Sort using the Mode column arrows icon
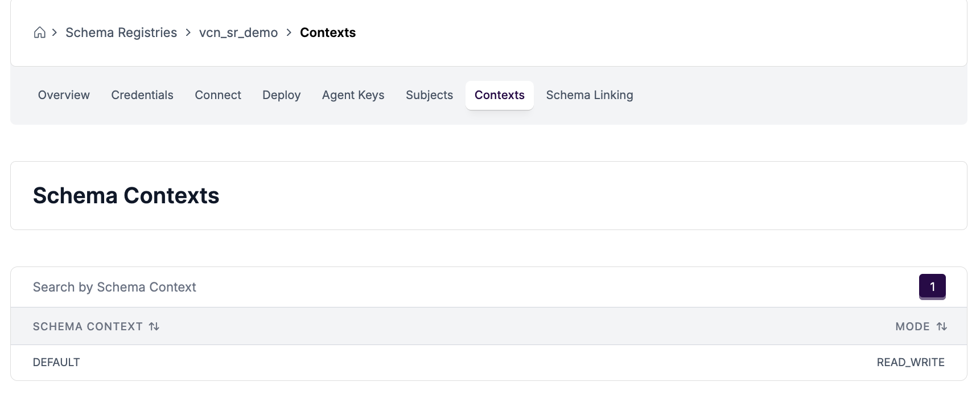This screenshot has width=980, height=402. click(x=941, y=326)
